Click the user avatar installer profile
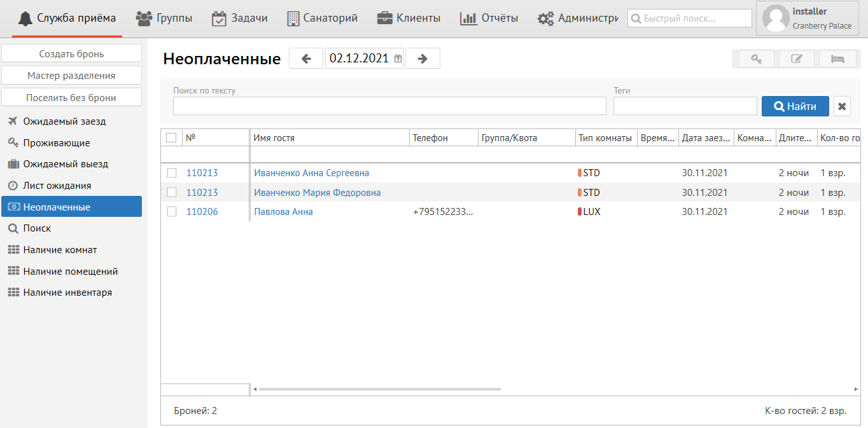The width and height of the screenshot is (868, 428). tap(776, 18)
